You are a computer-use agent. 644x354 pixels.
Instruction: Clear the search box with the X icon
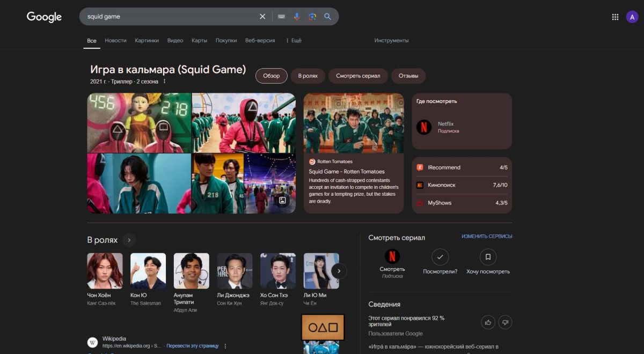(x=262, y=17)
